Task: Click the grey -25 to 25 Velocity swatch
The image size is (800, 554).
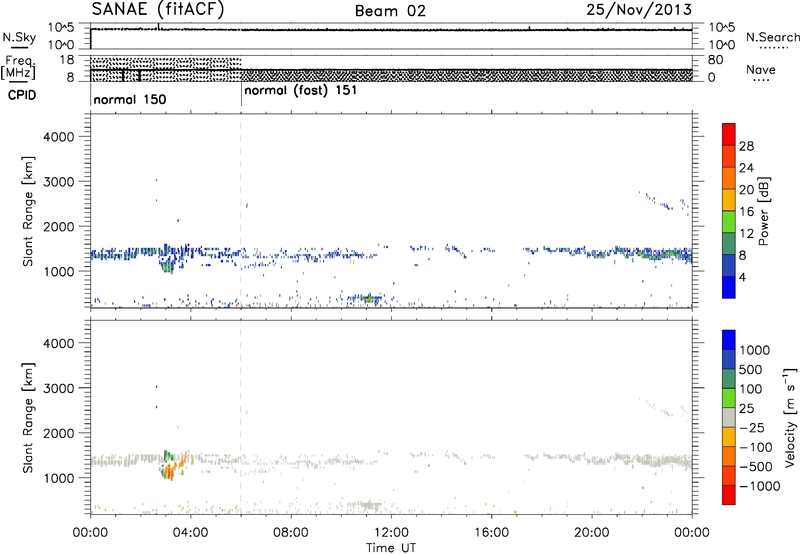Action: [729, 418]
